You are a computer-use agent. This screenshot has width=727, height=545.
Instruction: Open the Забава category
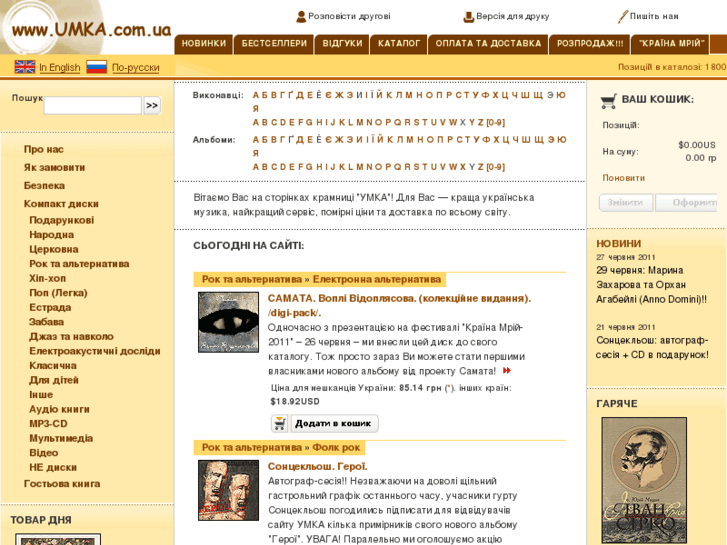tap(46, 322)
